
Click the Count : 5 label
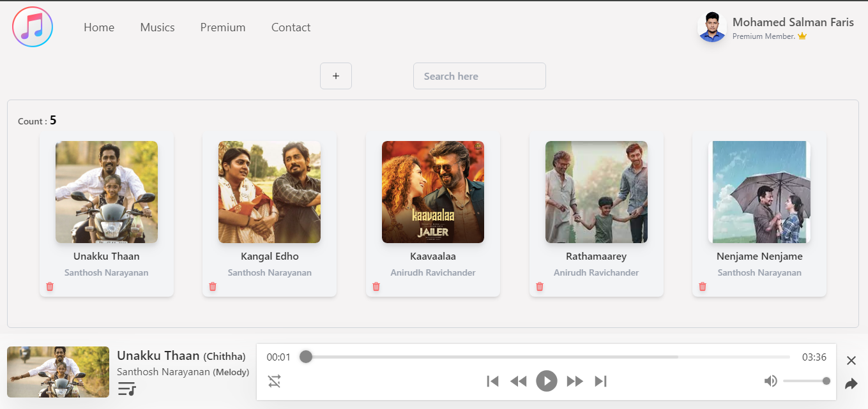[x=37, y=121]
